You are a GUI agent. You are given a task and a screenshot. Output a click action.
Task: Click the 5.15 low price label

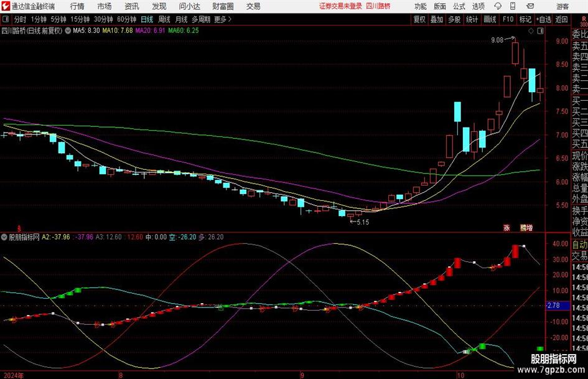pos(363,222)
